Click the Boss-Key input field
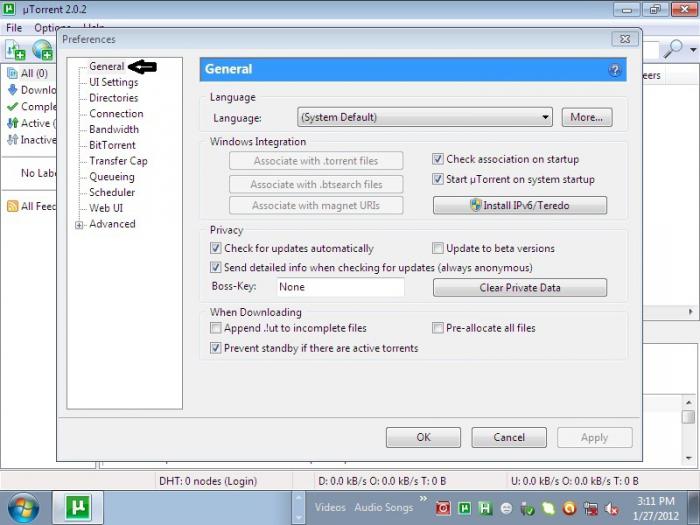This screenshot has height=525, width=700. click(341, 287)
